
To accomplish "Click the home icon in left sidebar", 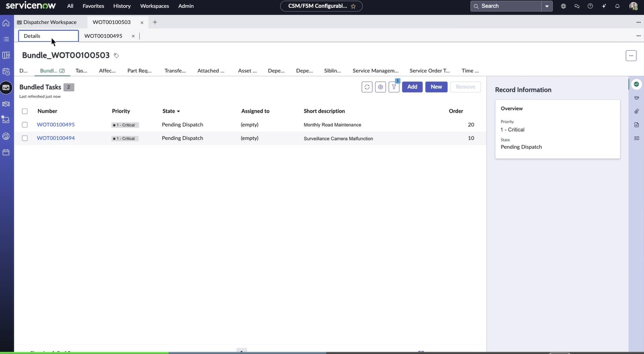I will (x=6, y=23).
